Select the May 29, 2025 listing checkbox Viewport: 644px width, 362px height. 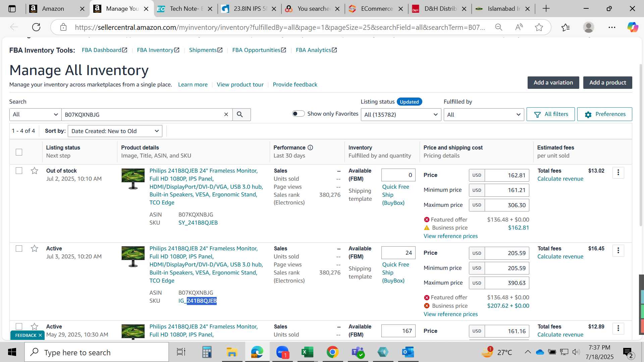(19, 326)
